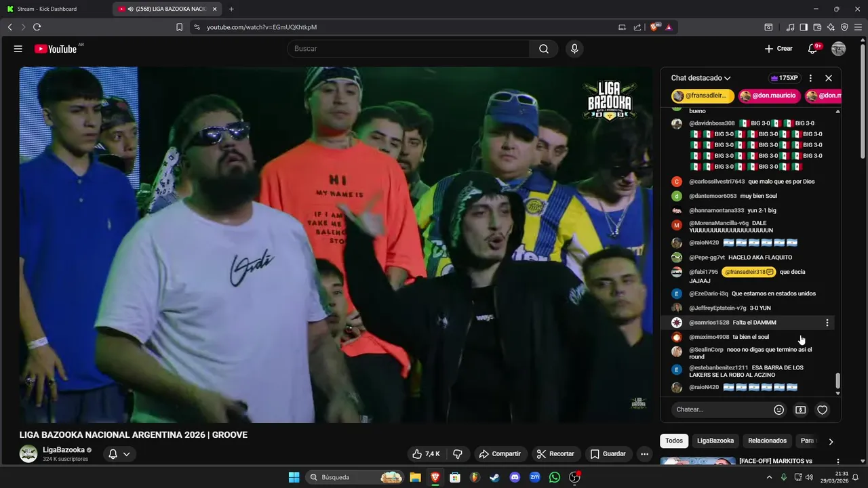Close the LIGA BAZOOKA browser tab

point(215,9)
